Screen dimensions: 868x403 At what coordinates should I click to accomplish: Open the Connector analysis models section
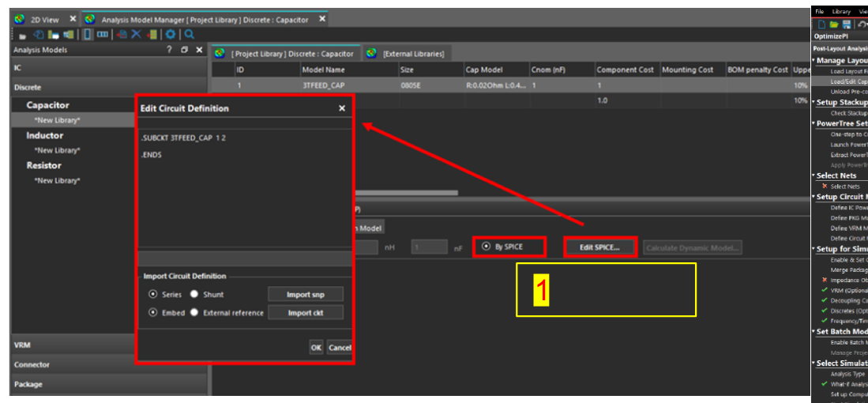point(108,364)
